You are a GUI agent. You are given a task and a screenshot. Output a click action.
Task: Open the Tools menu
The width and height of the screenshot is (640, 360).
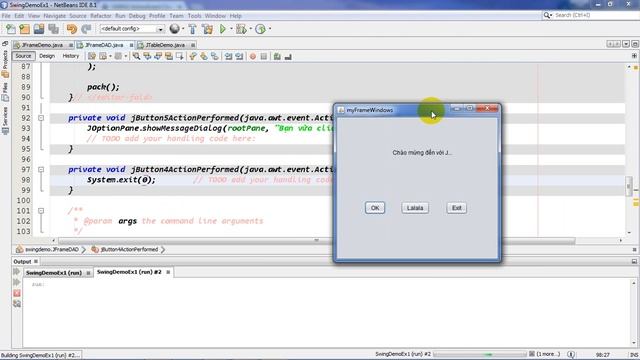pyautogui.click(x=194, y=16)
